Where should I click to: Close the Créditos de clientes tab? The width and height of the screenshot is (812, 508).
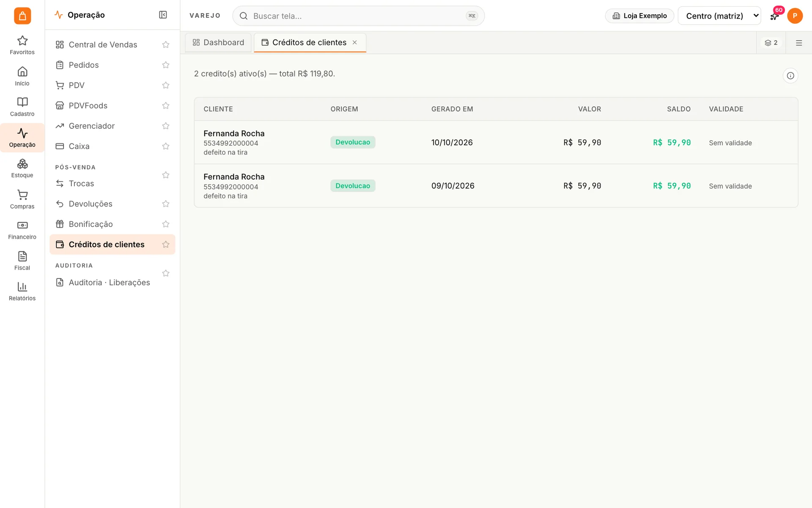point(355,42)
